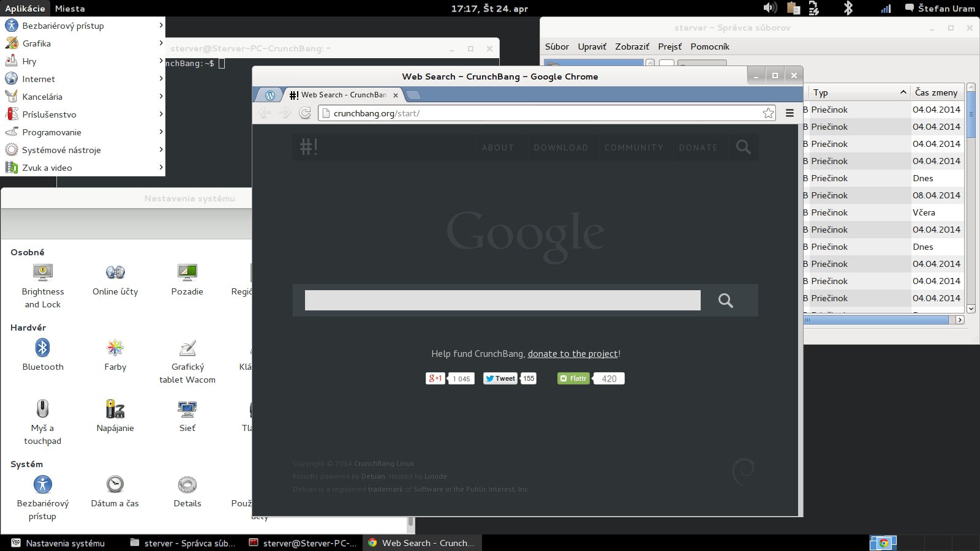
Task: Click network signal icon in top panel
Action: coord(886,8)
